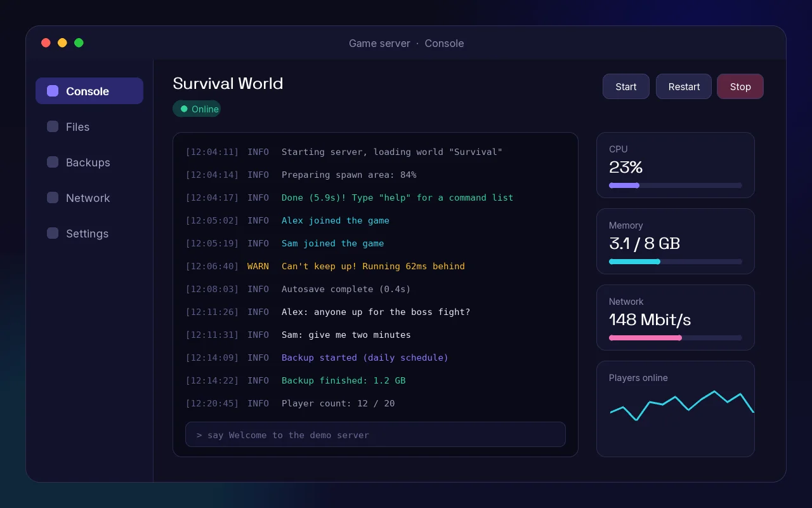Click the CPU usage progress bar

pyautogui.click(x=676, y=185)
